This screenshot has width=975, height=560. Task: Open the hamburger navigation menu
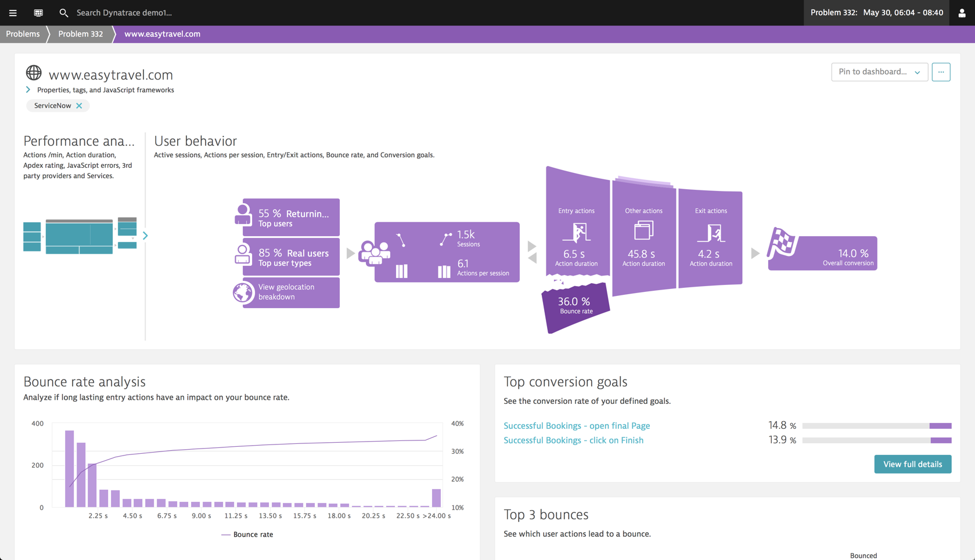[x=13, y=13]
